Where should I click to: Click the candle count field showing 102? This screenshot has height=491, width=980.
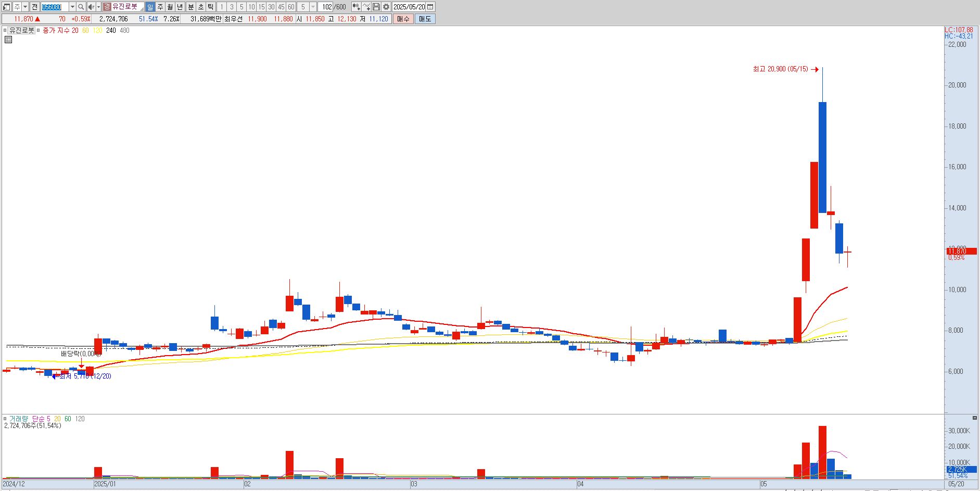click(326, 7)
